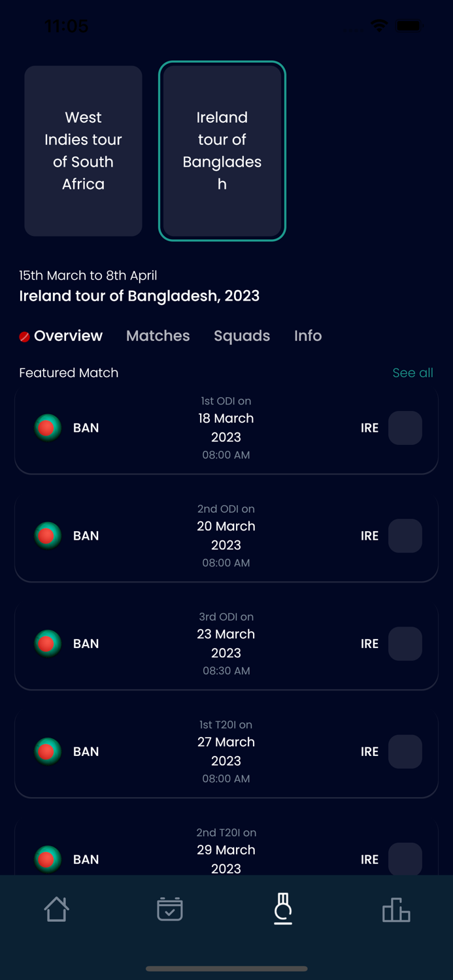Switch to the Matches tab
Viewport: 453px width, 980px height.
click(158, 336)
